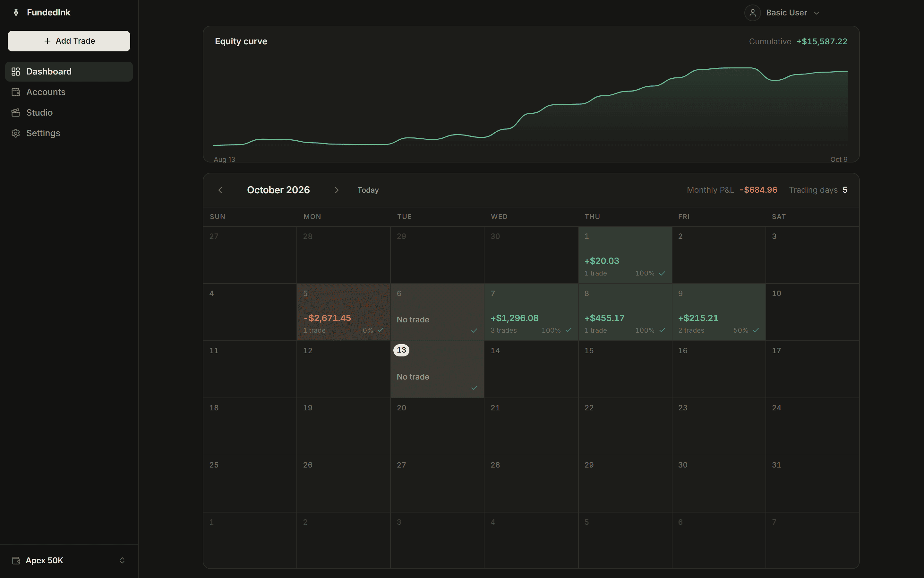Select the Apex 50K account label
Screen dimensions: 924x578
(44, 560)
